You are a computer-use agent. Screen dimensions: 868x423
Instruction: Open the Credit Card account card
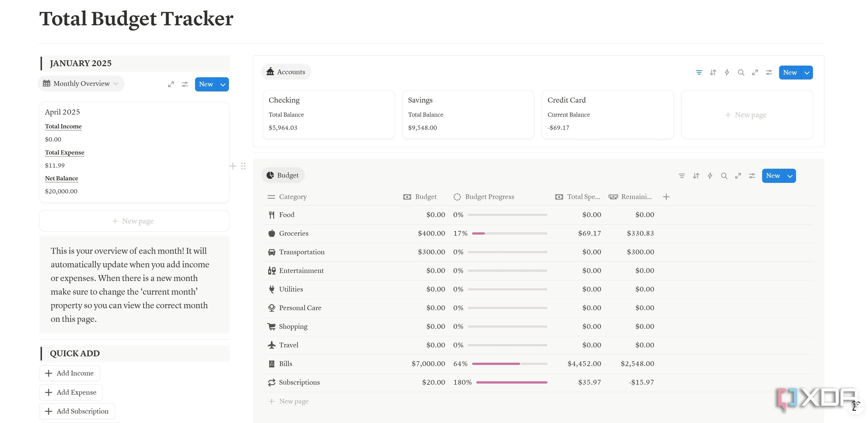(607, 114)
